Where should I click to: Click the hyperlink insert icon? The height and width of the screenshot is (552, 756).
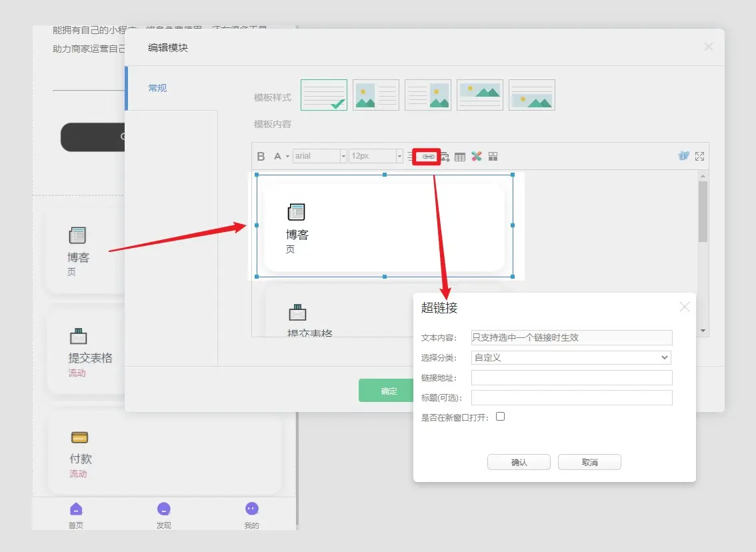pyautogui.click(x=428, y=157)
